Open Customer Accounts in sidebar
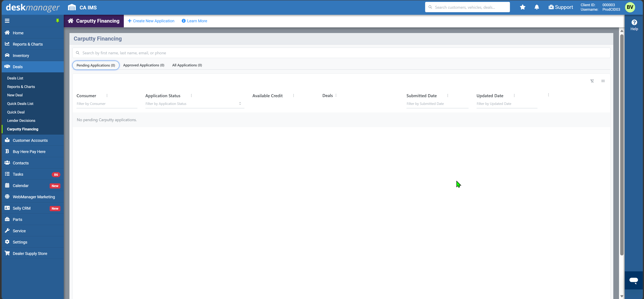 coord(33,140)
